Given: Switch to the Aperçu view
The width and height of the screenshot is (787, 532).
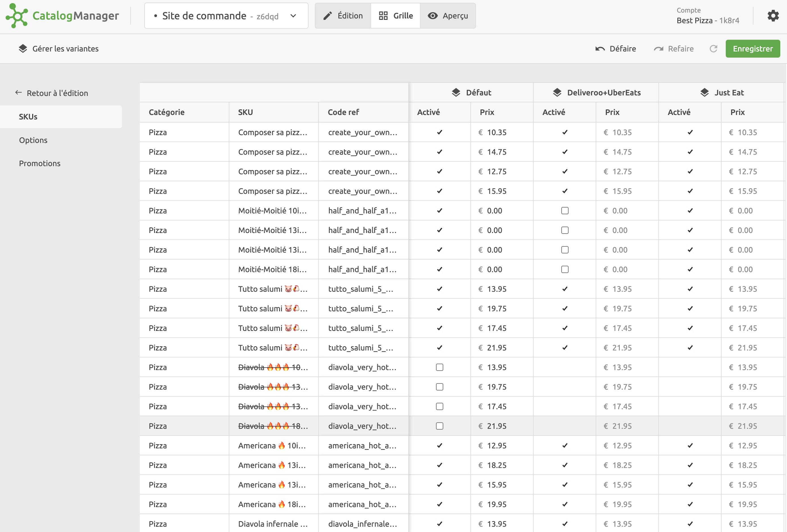Looking at the screenshot, I should (448, 16).
